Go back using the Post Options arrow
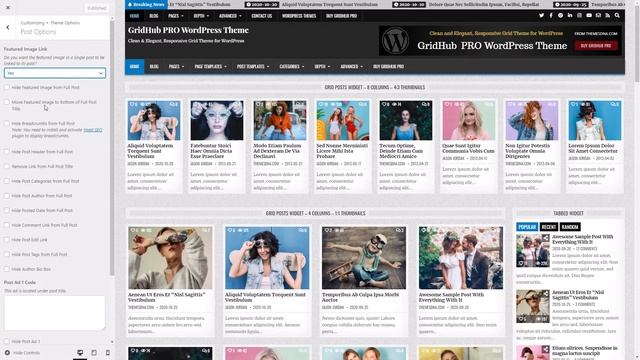 tap(8, 28)
